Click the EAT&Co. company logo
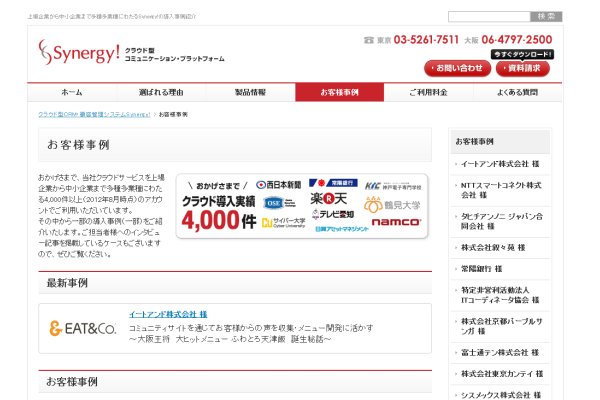The width and height of the screenshot is (600, 400). [x=83, y=328]
